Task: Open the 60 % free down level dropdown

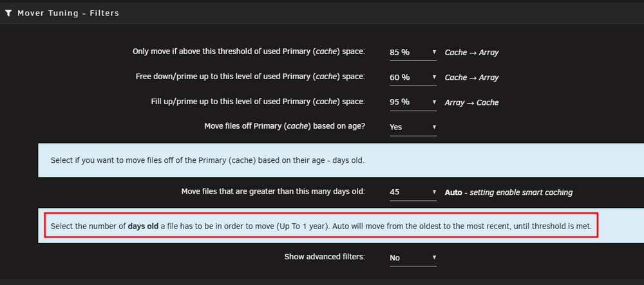Action: (x=413, y=77)
